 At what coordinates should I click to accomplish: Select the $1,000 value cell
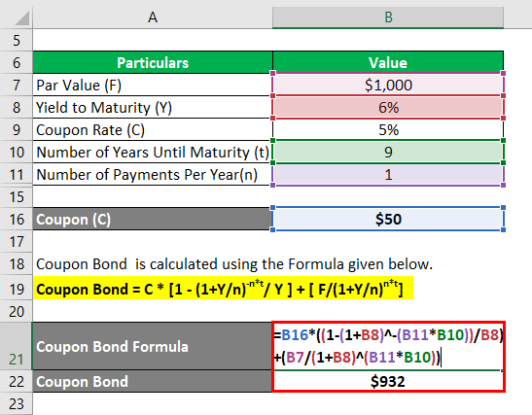pos(388,85)
